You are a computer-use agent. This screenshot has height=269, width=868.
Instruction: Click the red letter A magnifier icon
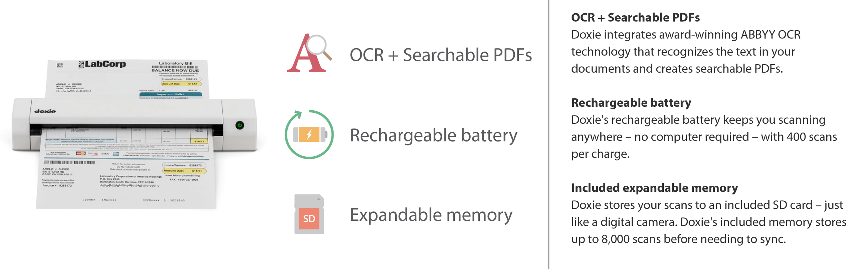[x=309, y=53]
